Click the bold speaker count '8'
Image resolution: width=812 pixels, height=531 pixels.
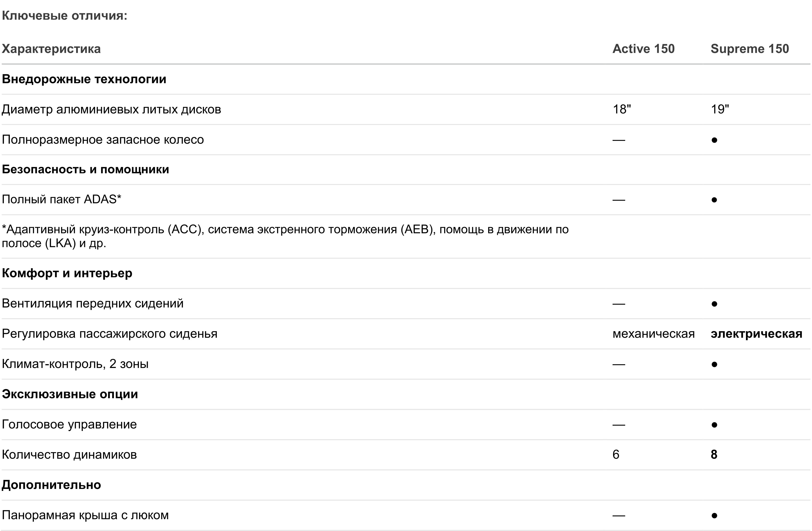[714, 455]
